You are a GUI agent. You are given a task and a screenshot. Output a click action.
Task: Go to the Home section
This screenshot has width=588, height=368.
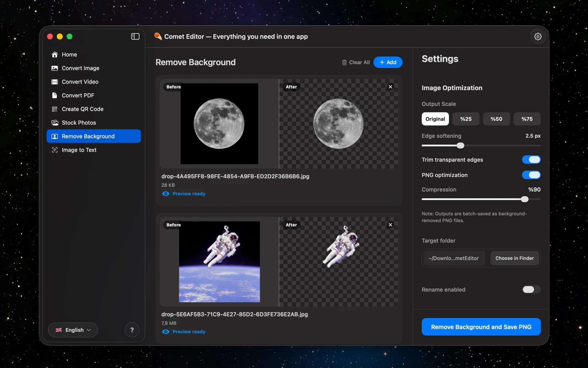[x=69, y=54]
